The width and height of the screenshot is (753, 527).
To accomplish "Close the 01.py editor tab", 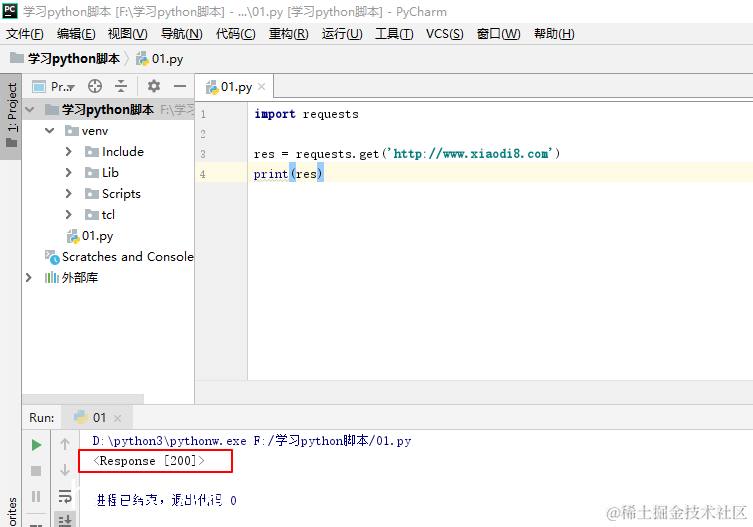I will tap(262, 87).
